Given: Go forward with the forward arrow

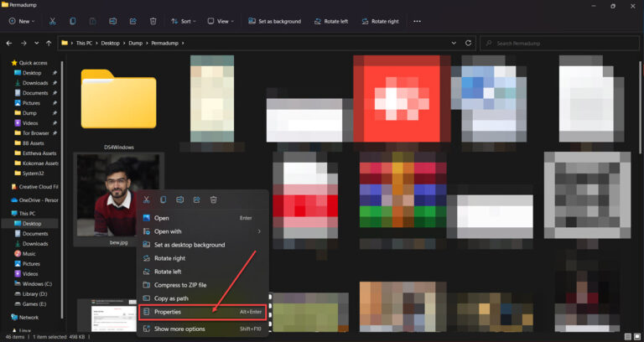Looking at the screenshot, I should pos(23,43).
